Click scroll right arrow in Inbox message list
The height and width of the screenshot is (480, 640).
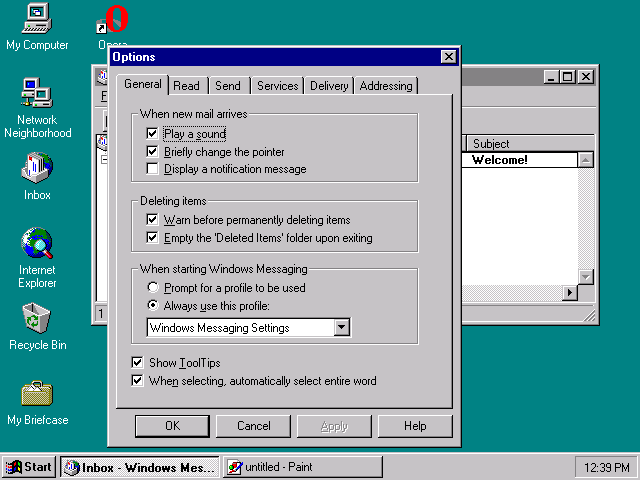pyautogui.click(x=570, y=292)
